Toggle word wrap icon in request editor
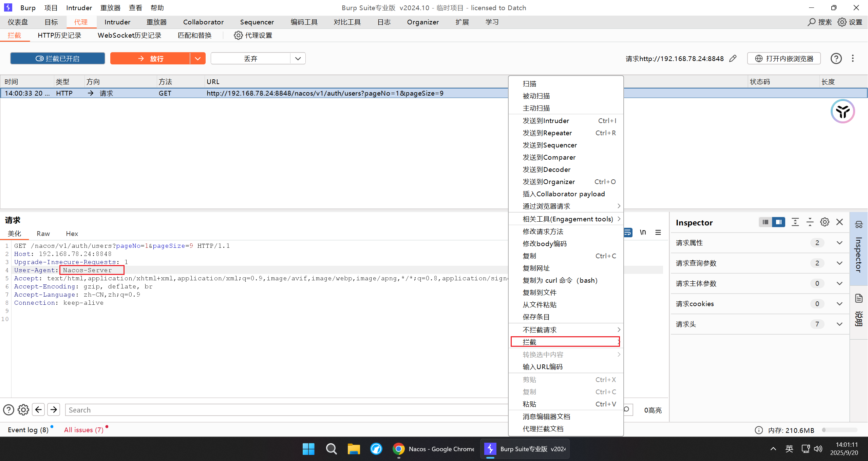Image resolution: width=868 pixels, height=461 pixels. (628, 233)
